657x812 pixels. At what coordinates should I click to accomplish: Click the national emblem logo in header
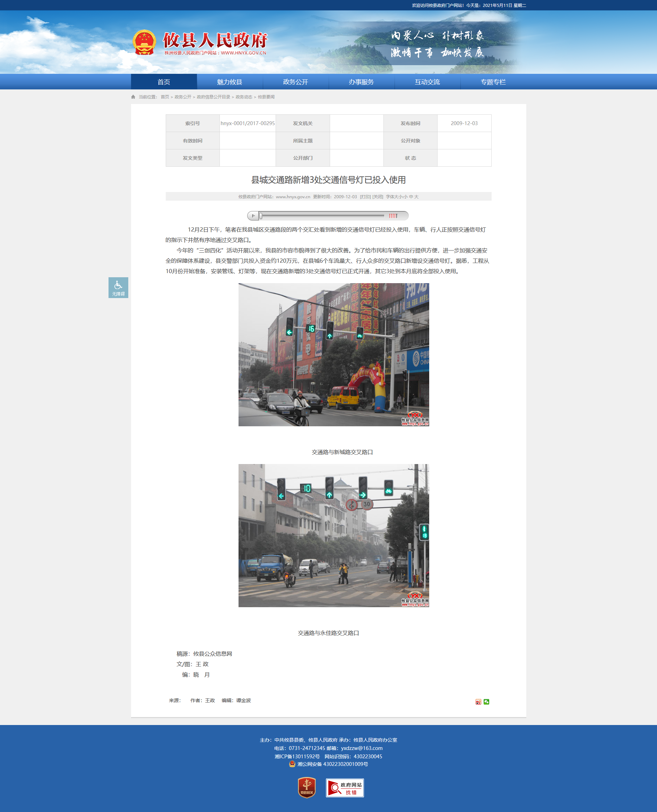coord(144,42)
